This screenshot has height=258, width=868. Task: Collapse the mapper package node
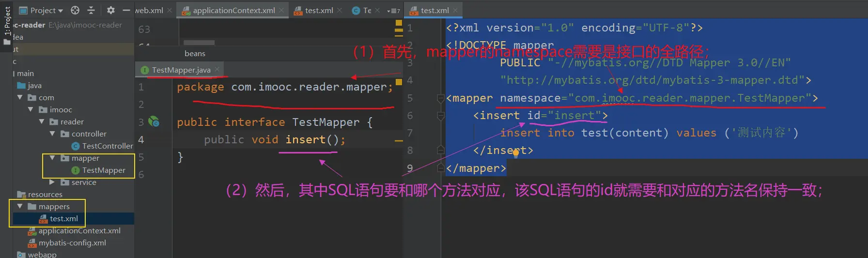[52, 158]
